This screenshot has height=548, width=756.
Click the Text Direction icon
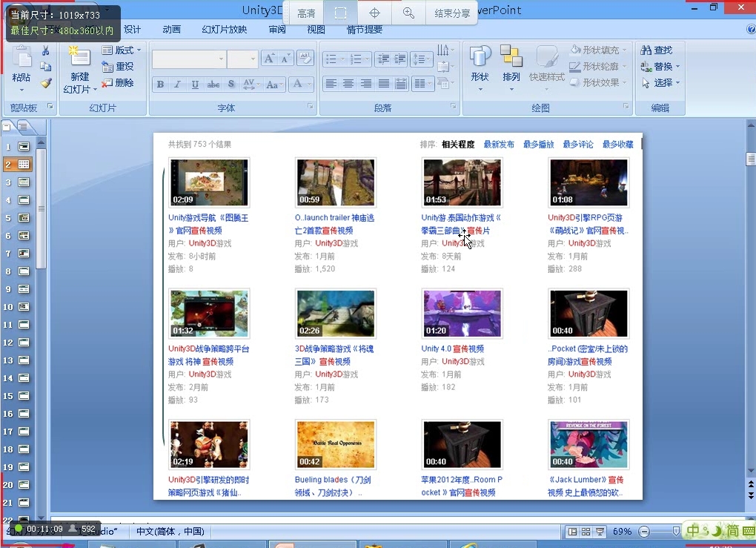point(445,50)
